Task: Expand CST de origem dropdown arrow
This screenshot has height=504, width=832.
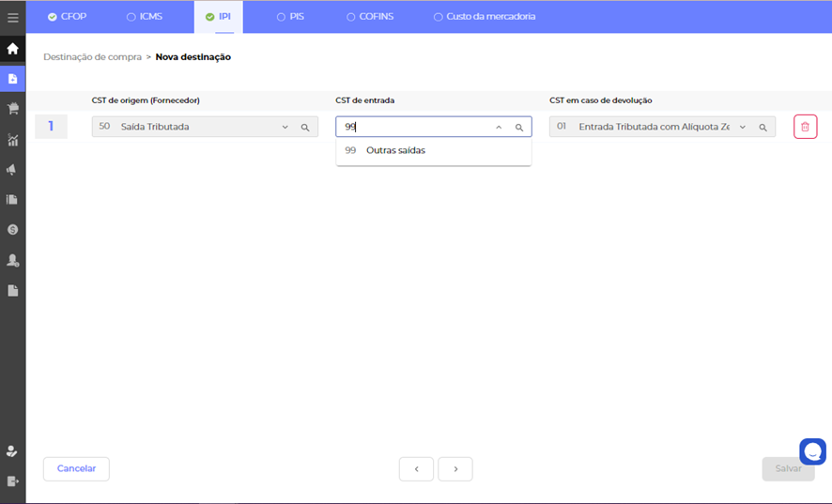Action: pos(285,128)
